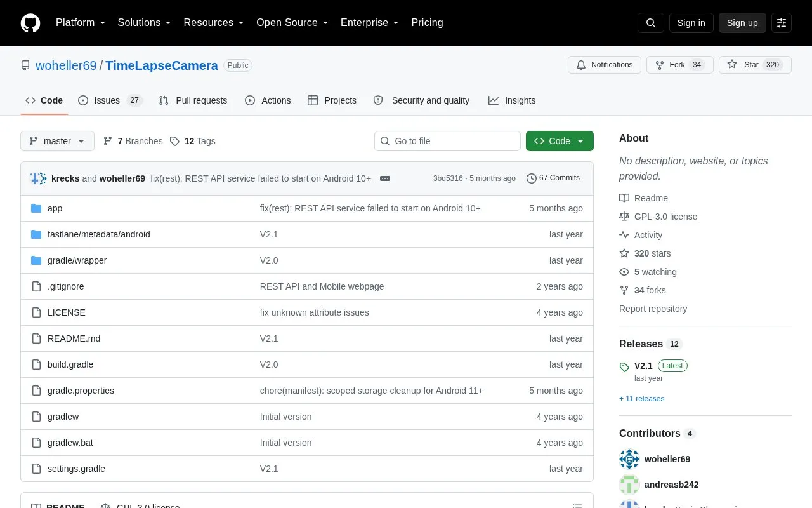Open the Copilot/command palette icon button
This screenshot has width=812, height=508.
coord(782,23)
